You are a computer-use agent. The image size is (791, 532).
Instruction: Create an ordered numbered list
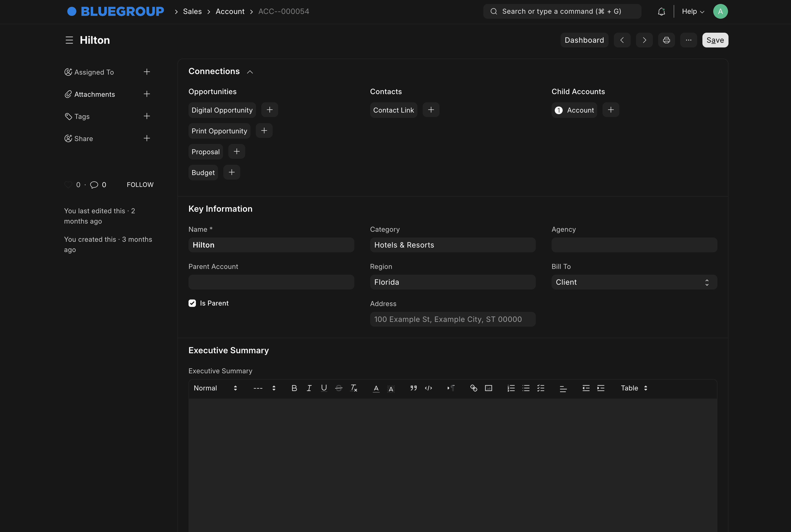pos(511,388)
